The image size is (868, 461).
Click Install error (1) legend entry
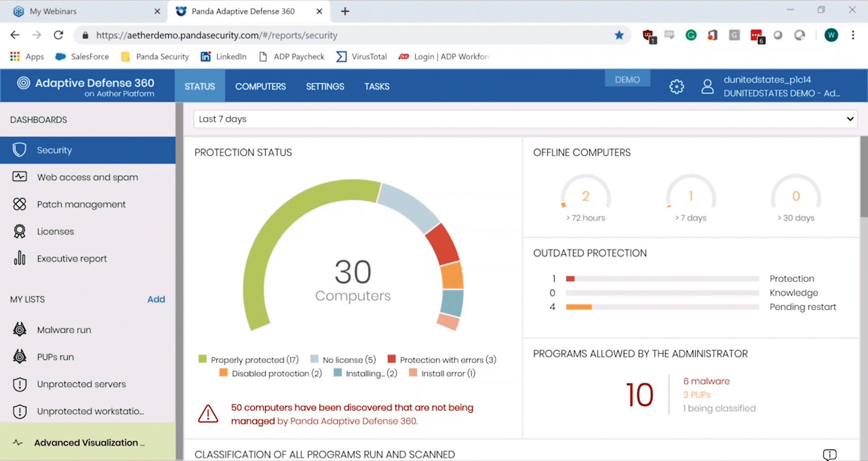coord(442,373)
